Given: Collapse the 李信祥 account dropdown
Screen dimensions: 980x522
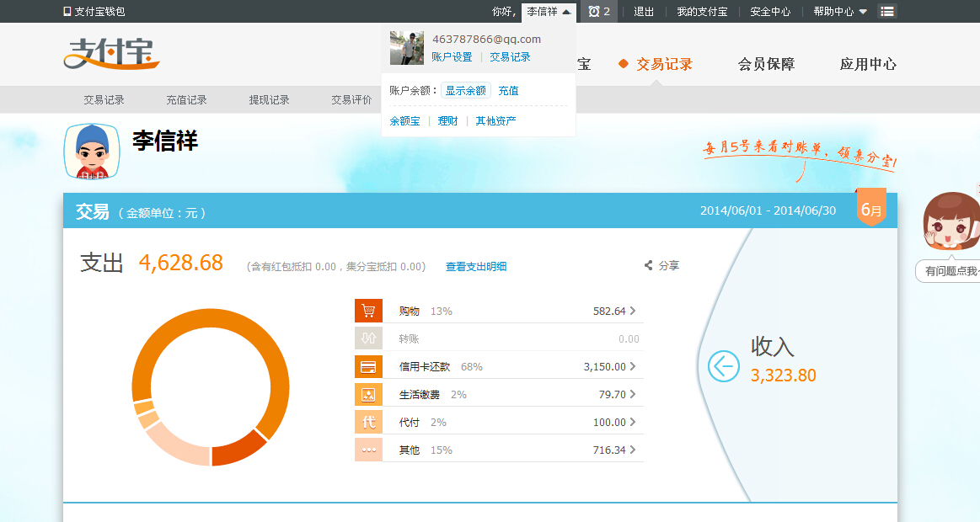Looking at the screenshot, I should point(549,12).
